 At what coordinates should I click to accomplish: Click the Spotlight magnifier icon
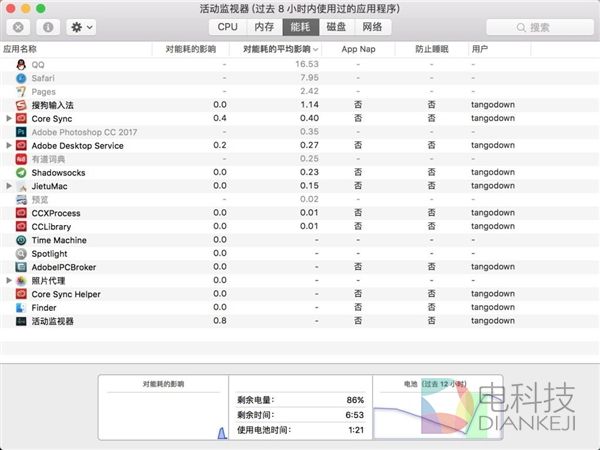[21, 253]
